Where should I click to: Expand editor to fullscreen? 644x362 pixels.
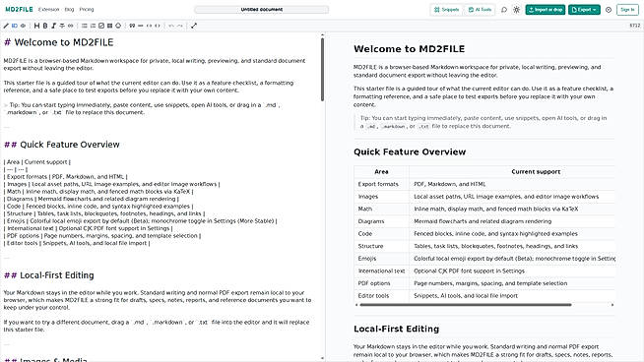[194, 26]
